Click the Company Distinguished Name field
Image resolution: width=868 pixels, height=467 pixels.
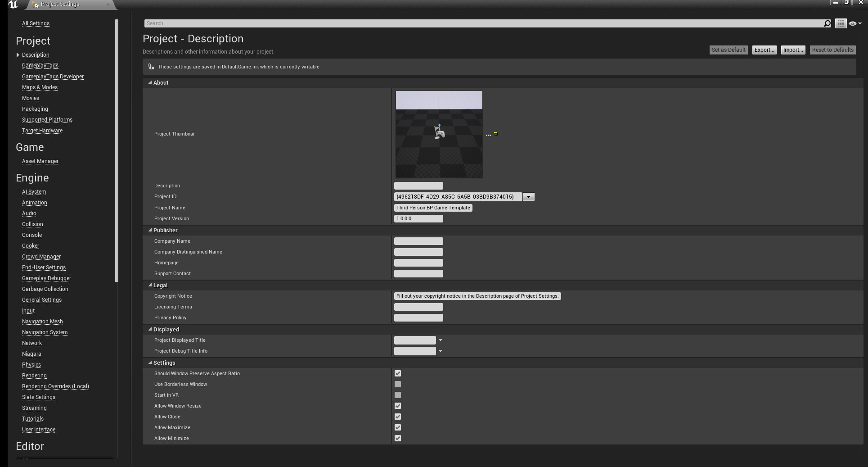coord(418,252)
